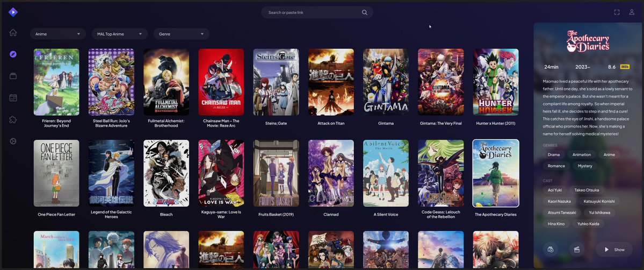Select the Drama genre tag
Image resolution: width=644 pixels, height=270 pixels.
554,155
